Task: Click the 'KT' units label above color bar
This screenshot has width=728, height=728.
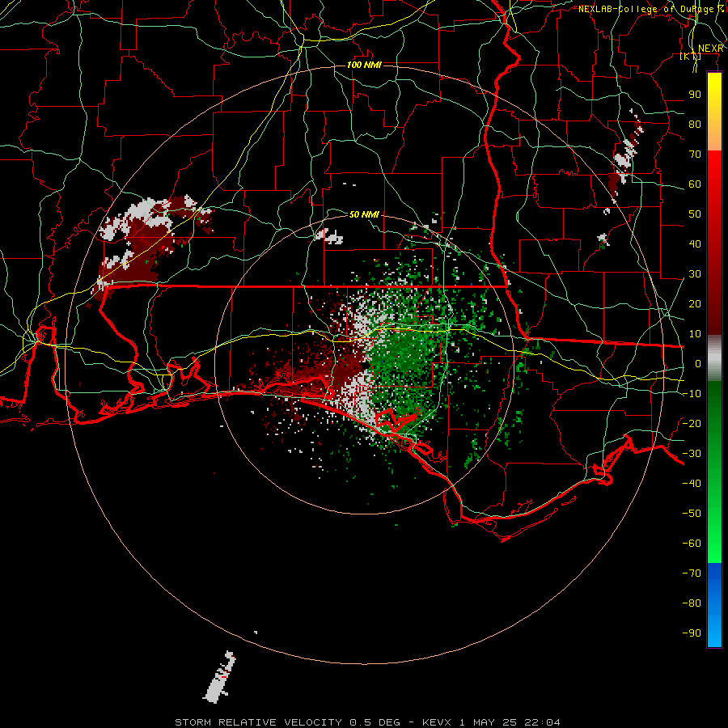Action: (x=691, y=57)
